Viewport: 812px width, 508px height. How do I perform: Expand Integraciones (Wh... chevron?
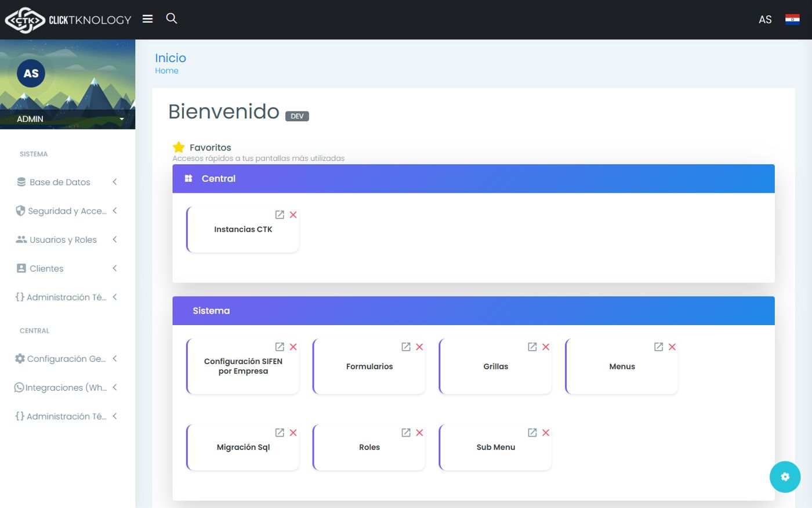click(x=115, y=387)
